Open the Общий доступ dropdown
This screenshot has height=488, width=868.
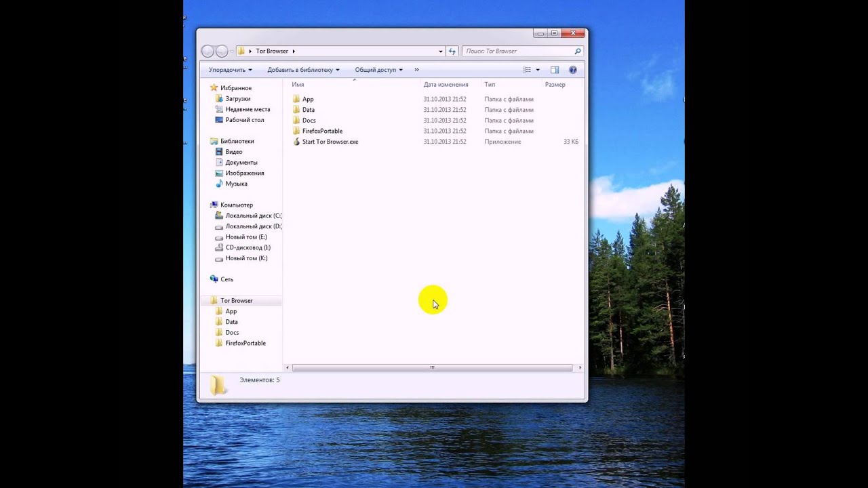click(x=378, y=70)
